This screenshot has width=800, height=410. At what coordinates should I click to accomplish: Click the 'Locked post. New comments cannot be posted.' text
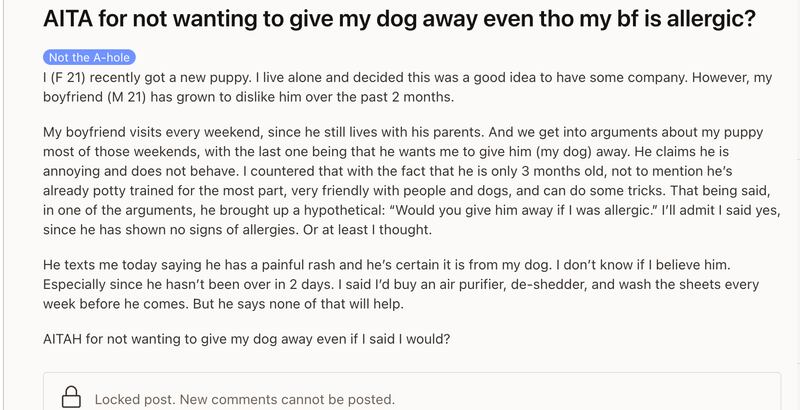point(244,399)
